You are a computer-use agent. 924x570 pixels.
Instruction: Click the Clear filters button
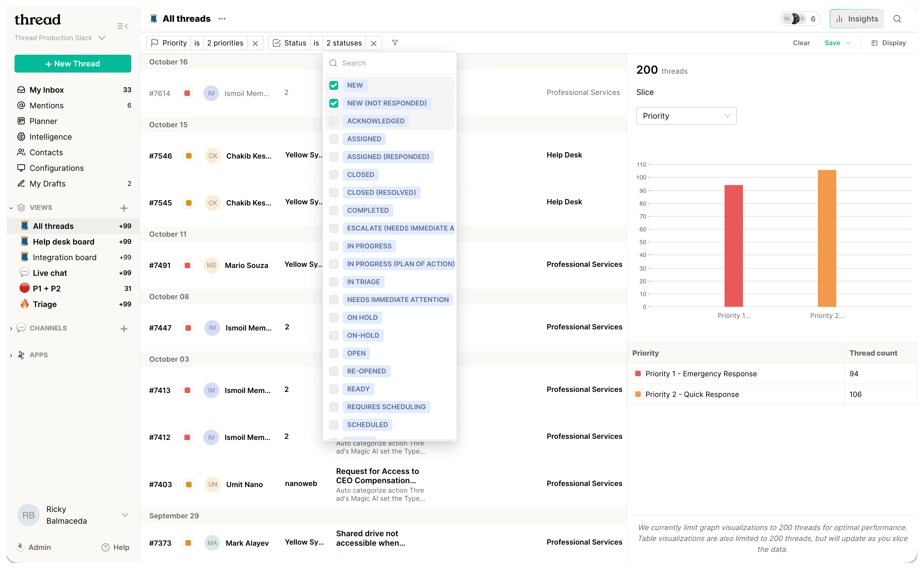pos(801,43)
